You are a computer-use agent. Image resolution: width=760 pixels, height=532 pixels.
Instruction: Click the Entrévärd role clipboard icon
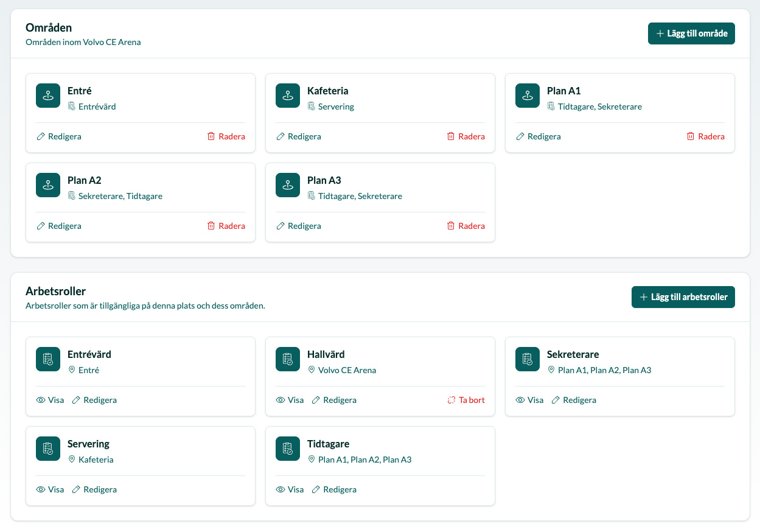point(48,359)
